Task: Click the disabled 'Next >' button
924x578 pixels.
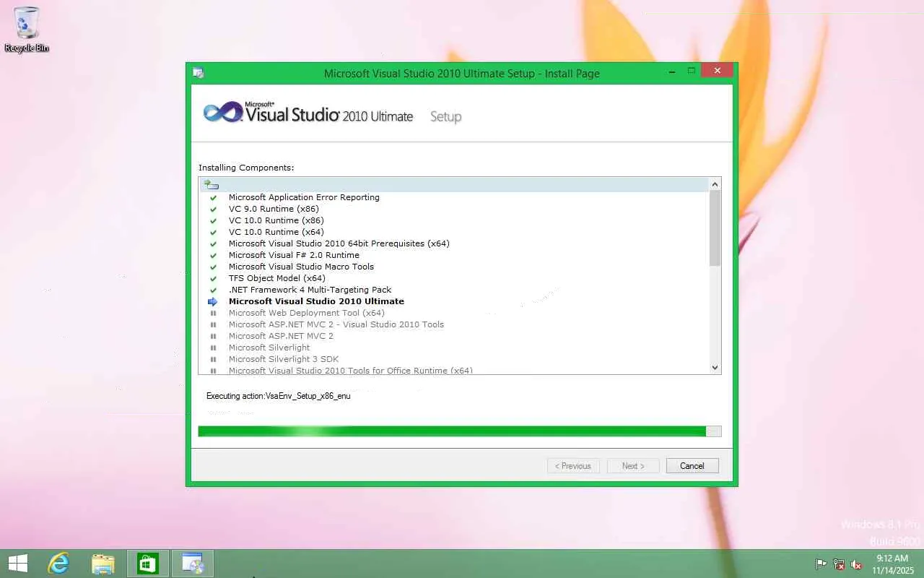Action: [x=633, y=466]
